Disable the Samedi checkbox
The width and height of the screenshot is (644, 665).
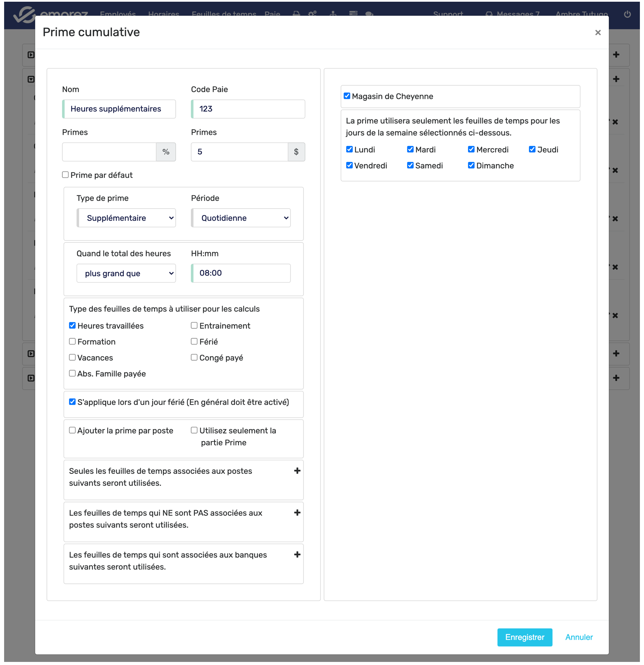pyautogui.click(x=410, y=165)
